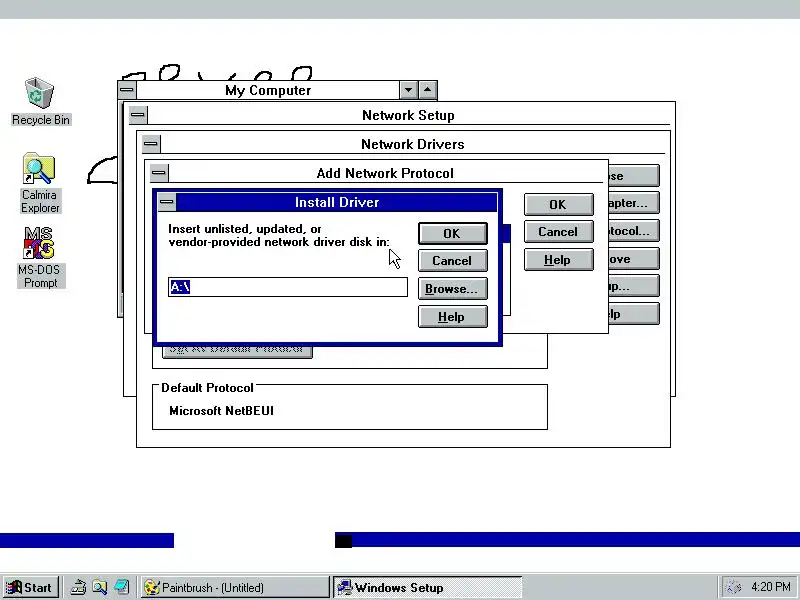The width and height of the screenshot is (800, 600).
Task: Activate the Windows Setup taskbar button
Action: (428, 587)
